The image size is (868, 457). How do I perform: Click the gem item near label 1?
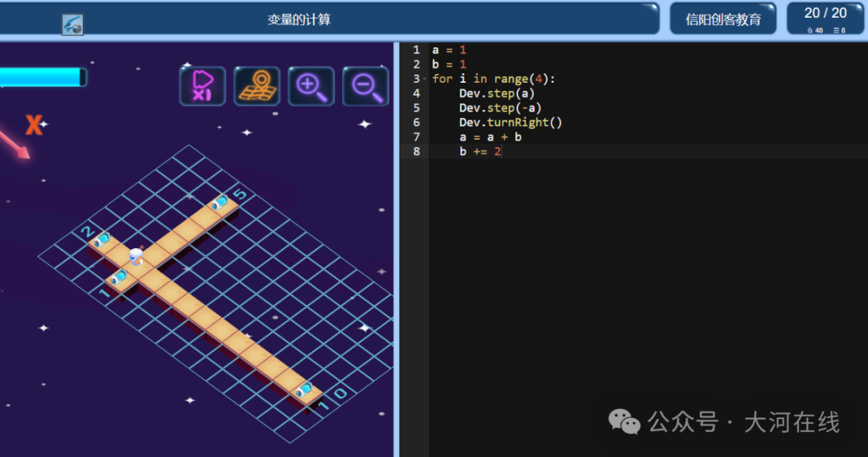[x=118, y=276]
